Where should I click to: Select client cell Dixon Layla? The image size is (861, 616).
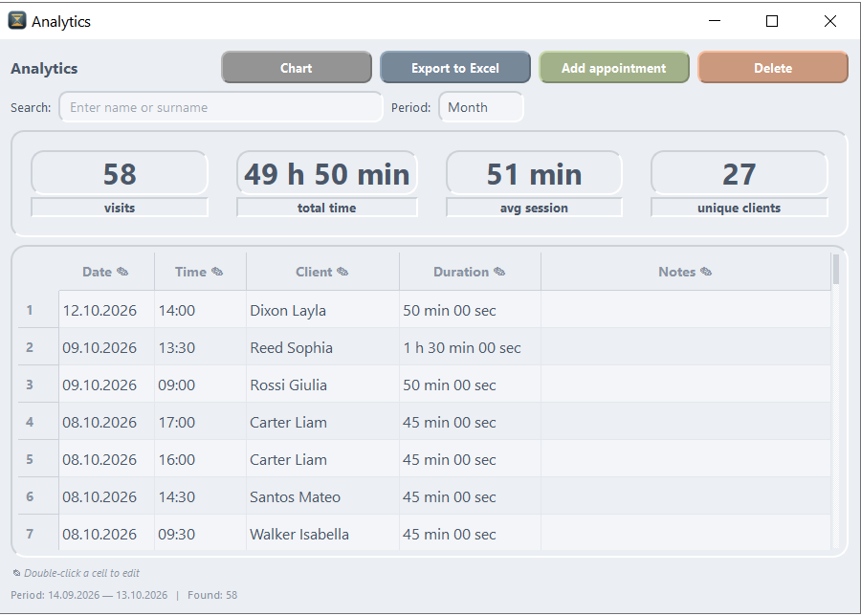pos(323,310)
